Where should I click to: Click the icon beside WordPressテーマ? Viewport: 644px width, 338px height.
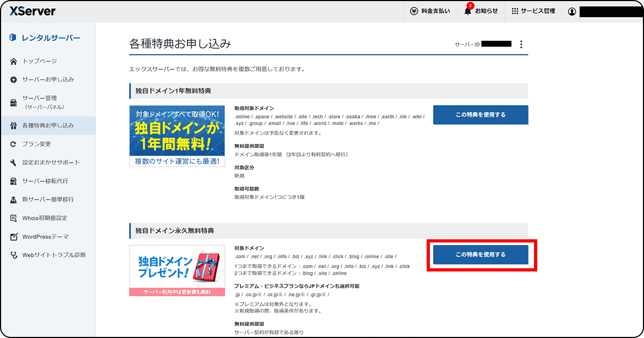coord(14,237)
